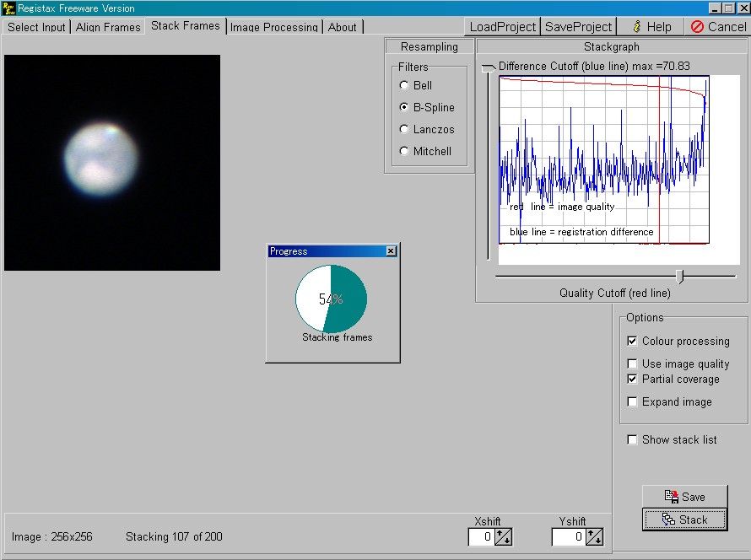Open the Align Frames tab
This screenshot has height=560, width=751.
pyautogui.click(x=108, y=27)
